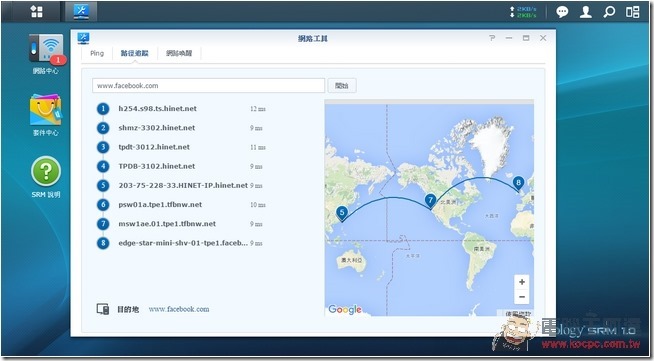Screen dimensions: 654x361
Task: Open the user account options icon
Action: (x=586, y=12)
